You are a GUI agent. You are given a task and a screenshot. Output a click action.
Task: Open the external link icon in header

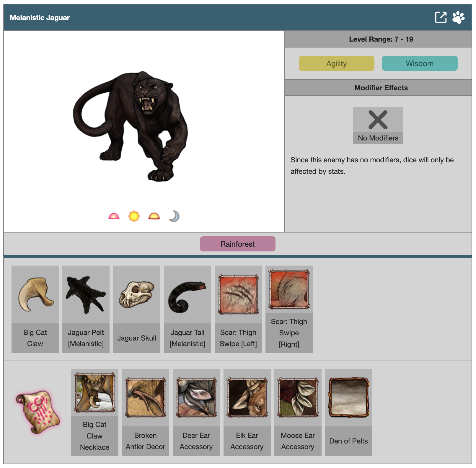point(441,17)
